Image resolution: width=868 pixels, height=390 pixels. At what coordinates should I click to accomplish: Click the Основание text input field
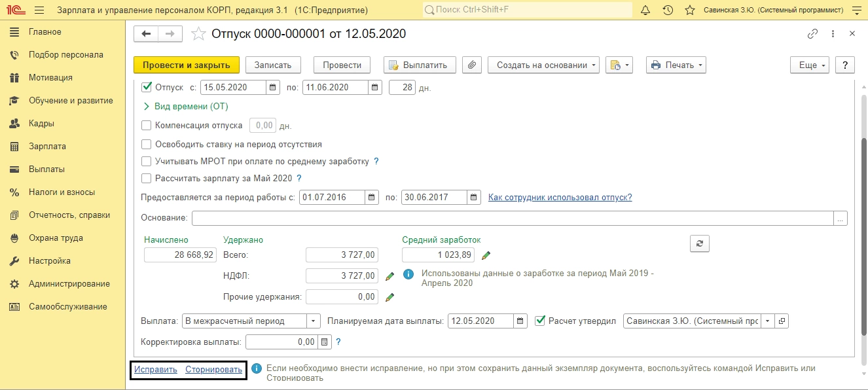pos(513,218)
